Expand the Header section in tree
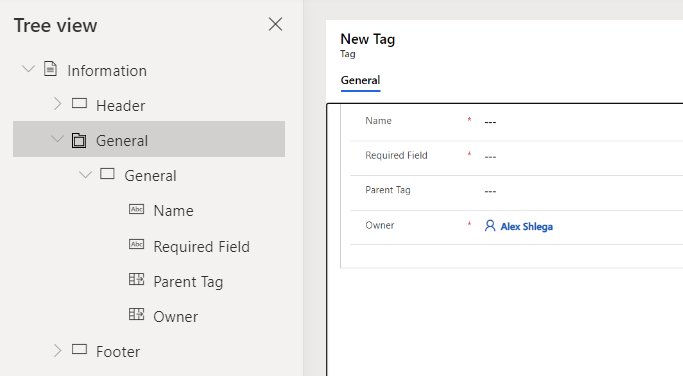683x376 pixels. [57, 104]
